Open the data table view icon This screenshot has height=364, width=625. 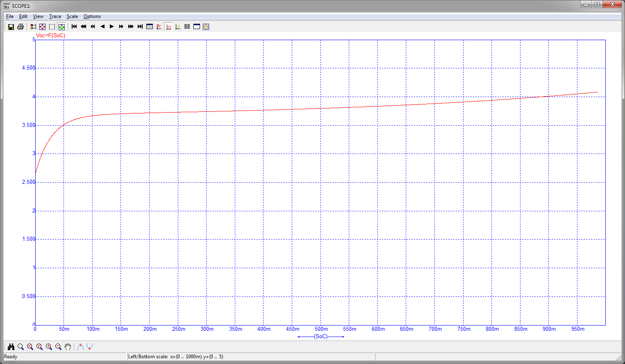click(150, 27)
